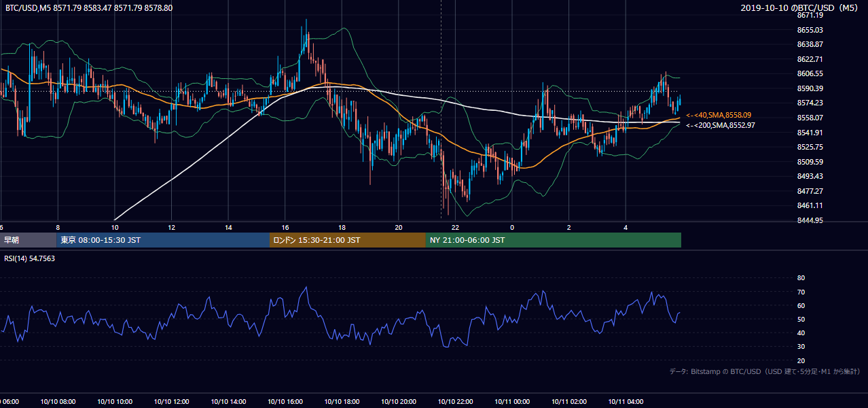Click RSI scale value 50
This screenshot has width=868, height=408.
coord(801,319)
